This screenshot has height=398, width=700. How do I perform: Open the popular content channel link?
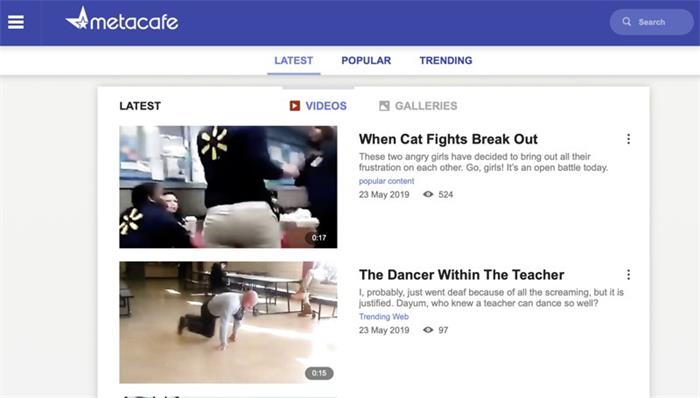coord(387,181)
